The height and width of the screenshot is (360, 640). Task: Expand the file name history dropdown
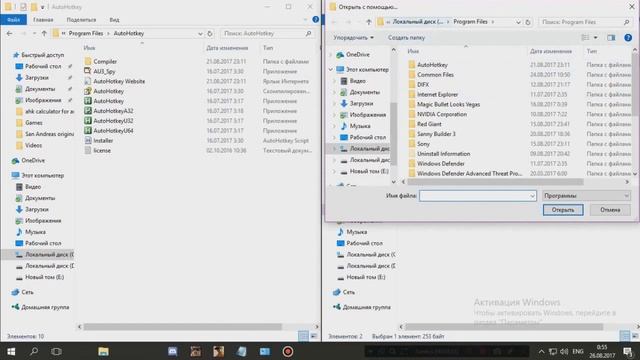point(532,196)
